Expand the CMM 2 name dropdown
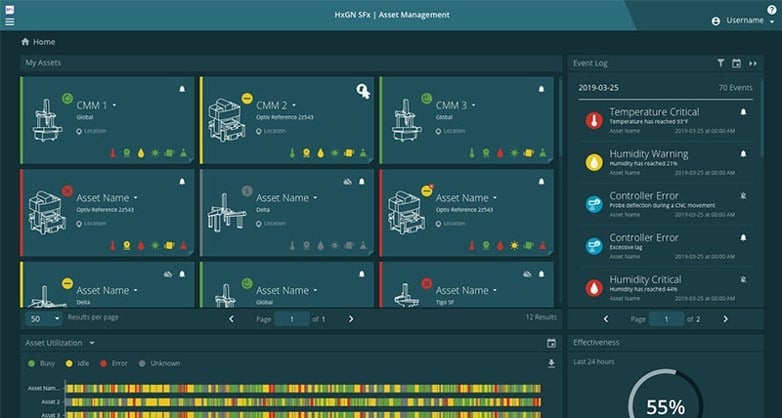 coord(294,105)
